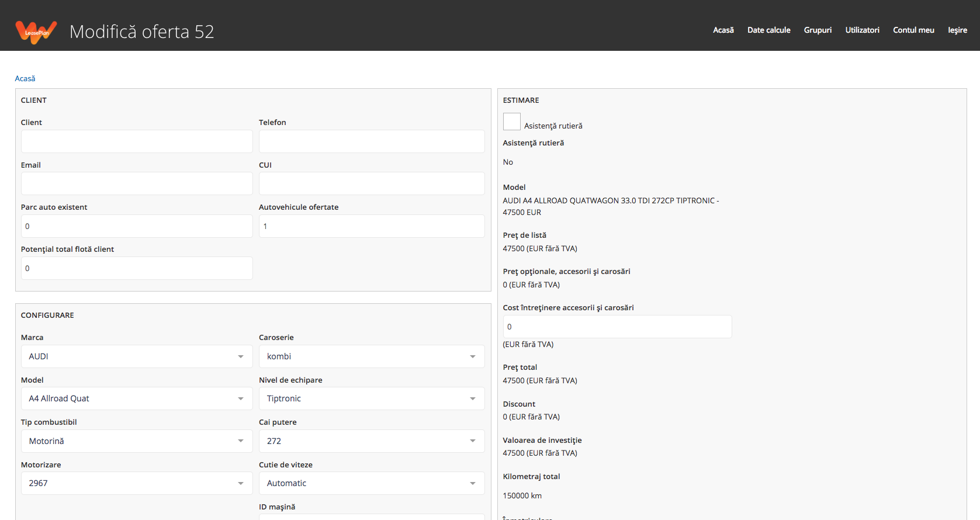This screenshot has height=520, width=980.
Task: Open Contul meu menu item
Action: point(913,30)
